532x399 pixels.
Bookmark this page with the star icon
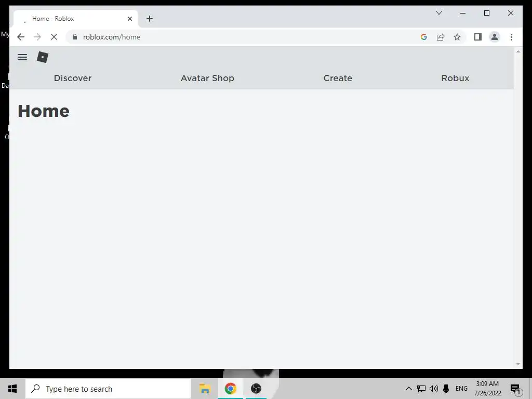click(457, 37)
